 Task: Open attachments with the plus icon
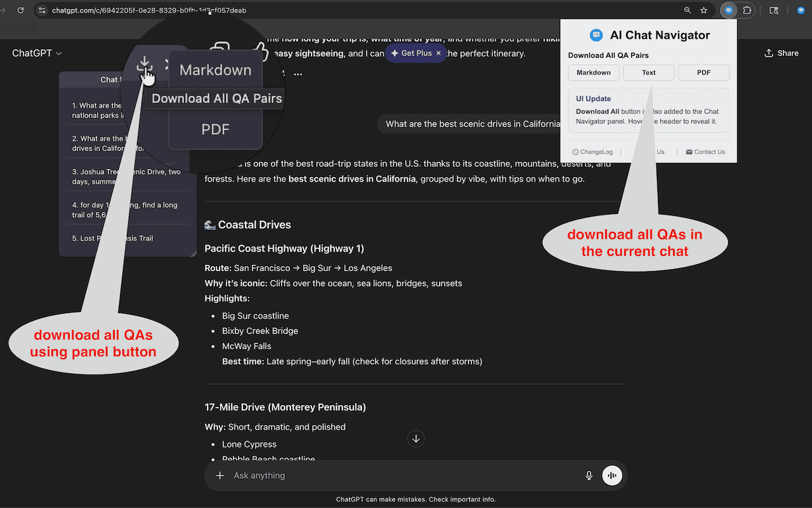219,475
